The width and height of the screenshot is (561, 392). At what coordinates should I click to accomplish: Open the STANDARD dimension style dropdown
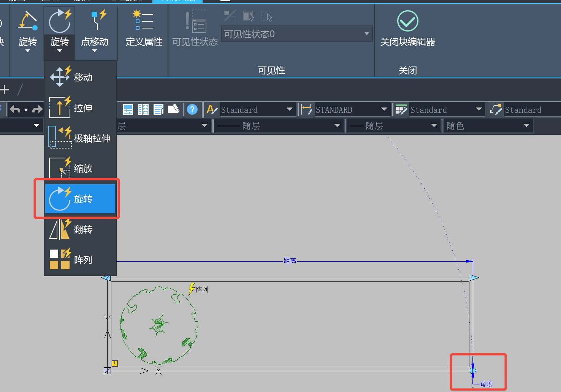coord(384,110)
